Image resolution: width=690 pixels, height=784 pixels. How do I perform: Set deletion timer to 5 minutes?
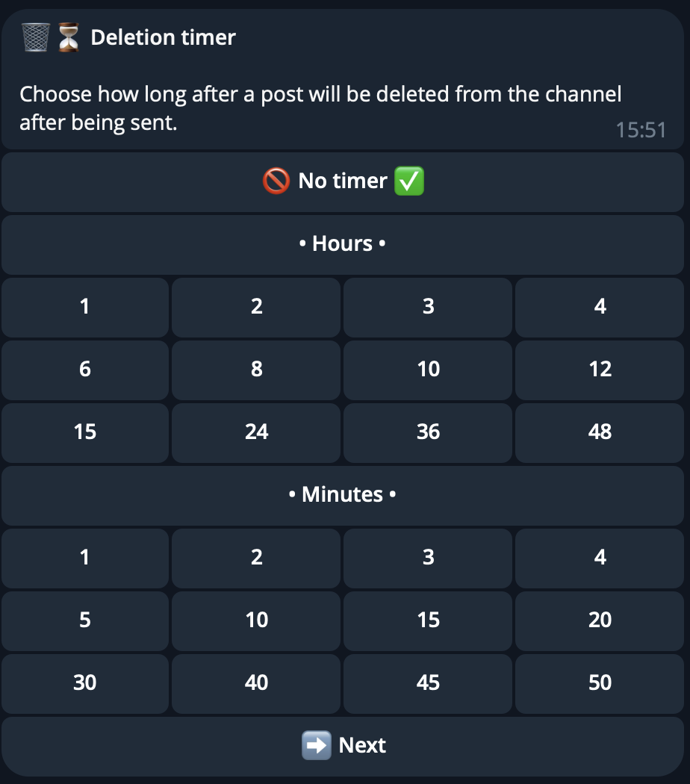[x=85, y=620]
